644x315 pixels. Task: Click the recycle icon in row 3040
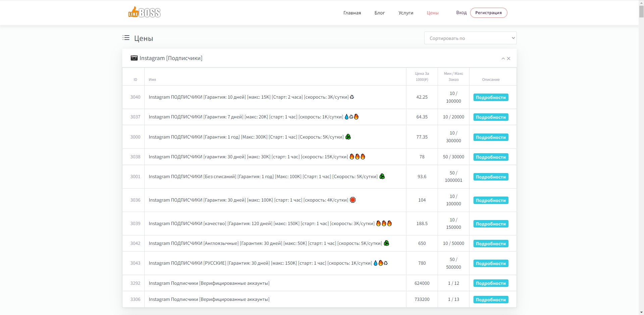pyautogui.click(x=352, y=97)
